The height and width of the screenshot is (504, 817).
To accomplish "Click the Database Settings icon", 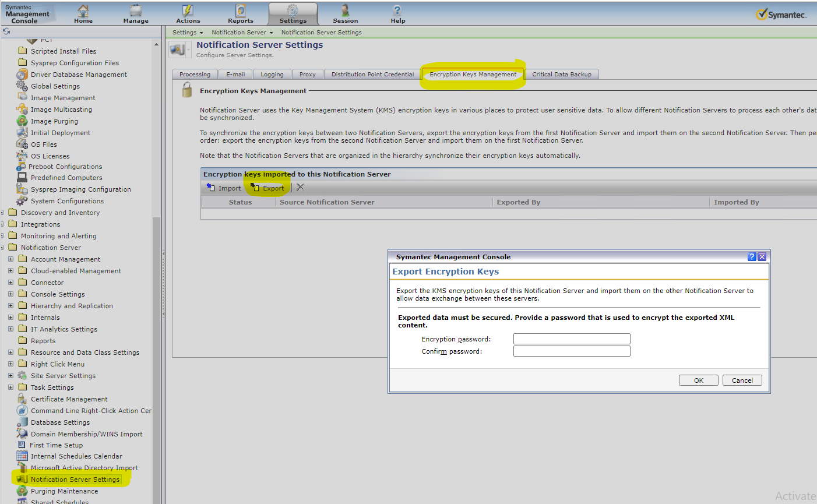I will [x=22, y=422].
